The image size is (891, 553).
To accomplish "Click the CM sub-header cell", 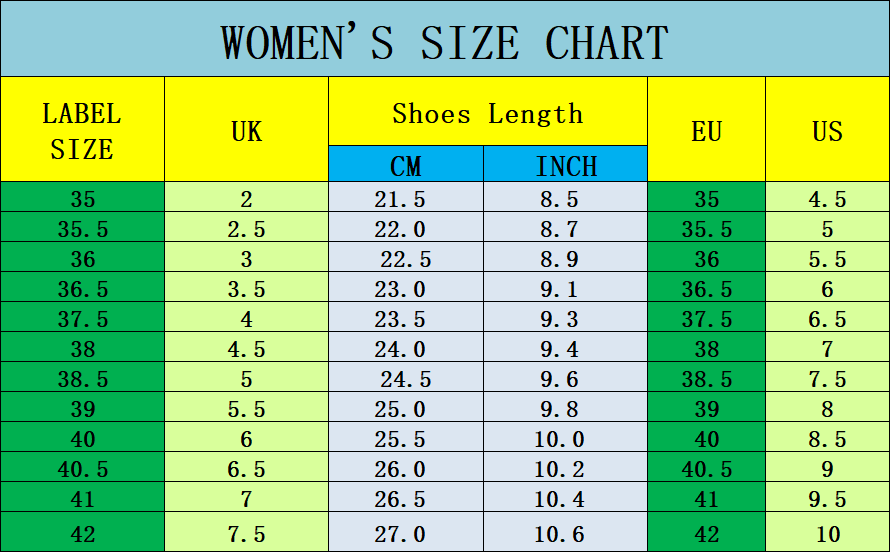I will [x=405, y=165].
